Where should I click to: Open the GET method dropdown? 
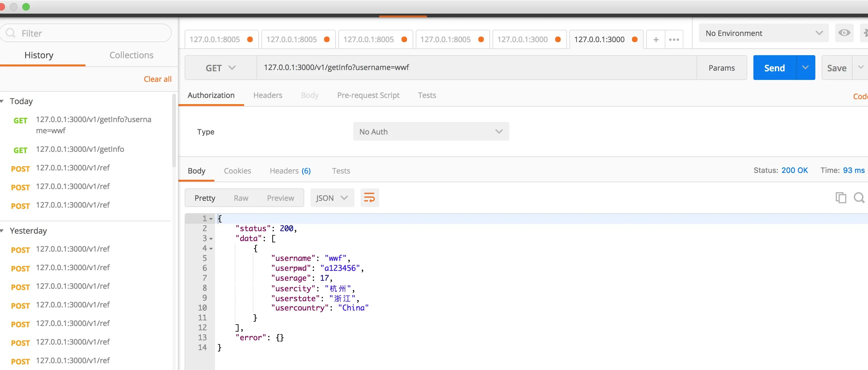pyautogui.click(x=220, y=68)
